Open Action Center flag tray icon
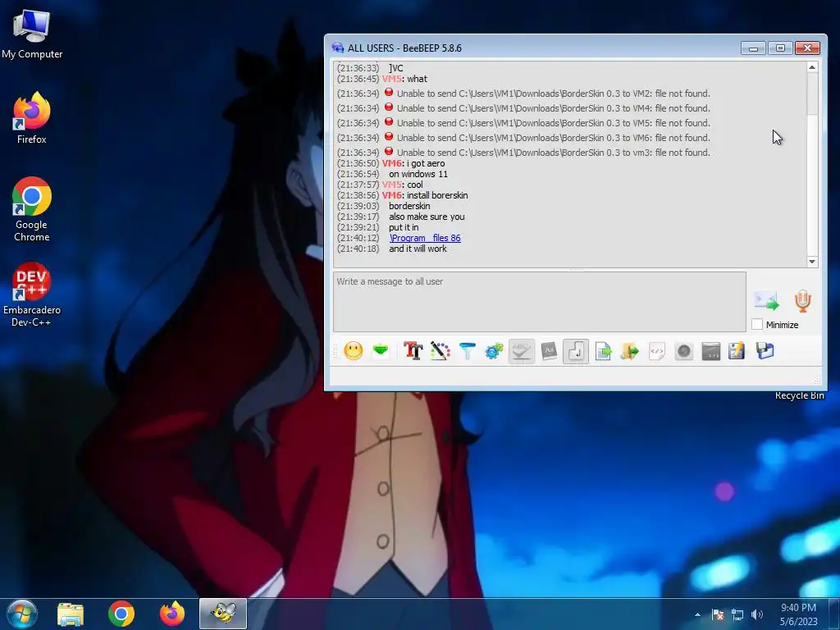Screen dimensions: 840x630 (x=718, y=614)
